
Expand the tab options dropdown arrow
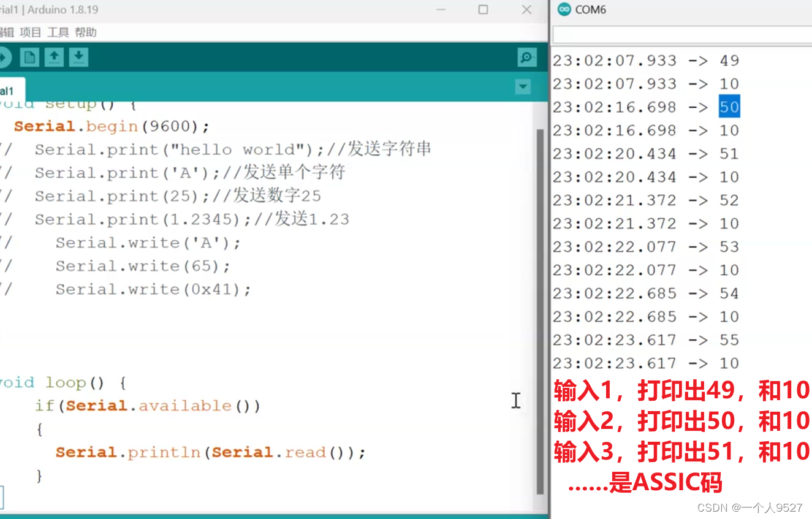pyautogui.click(x=523, y=87)
